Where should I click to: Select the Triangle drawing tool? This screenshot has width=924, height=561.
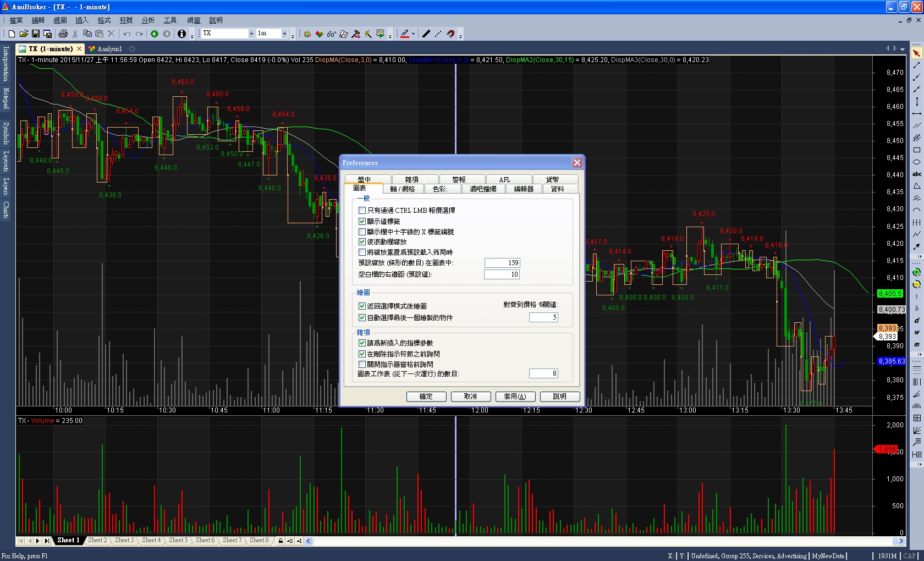[x=917, y=186]
